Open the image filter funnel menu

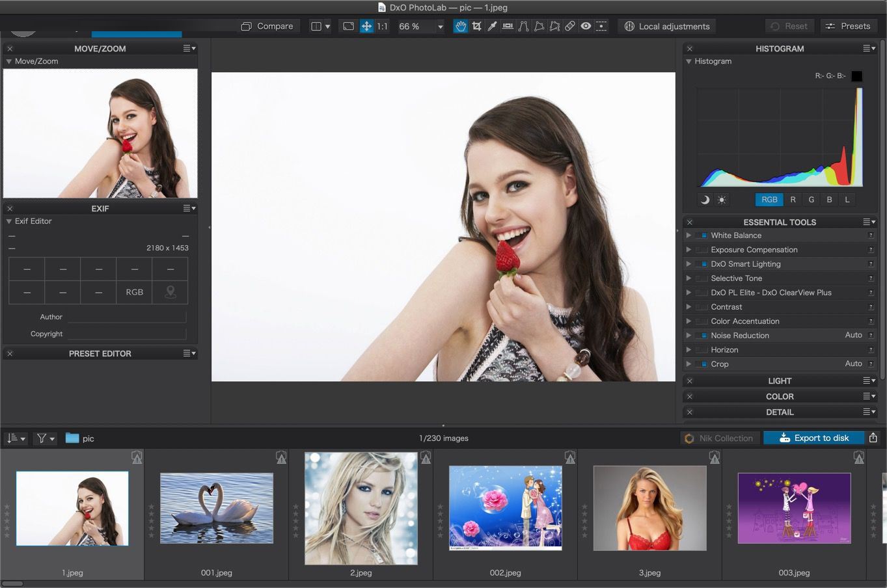coord(46,438)
